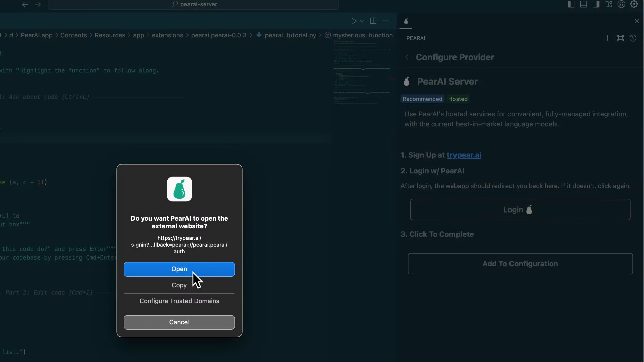The image size is (644, 362).
Task: Click the Login button with pear icon
Action: [520, 209]
